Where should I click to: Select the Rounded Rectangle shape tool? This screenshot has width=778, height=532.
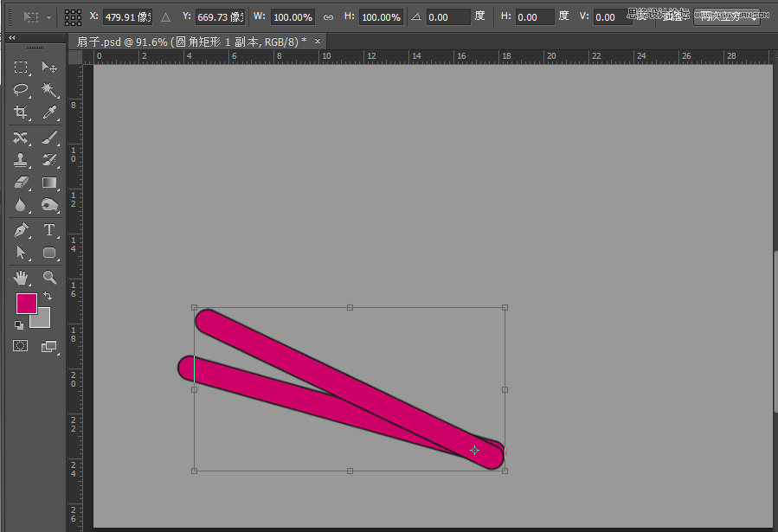48,253
